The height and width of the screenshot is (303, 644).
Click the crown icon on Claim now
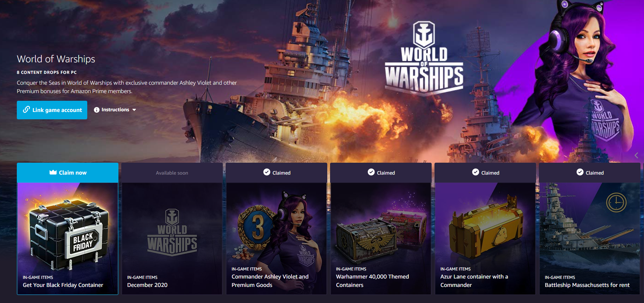pyautogui.click(x=53, y=172)
